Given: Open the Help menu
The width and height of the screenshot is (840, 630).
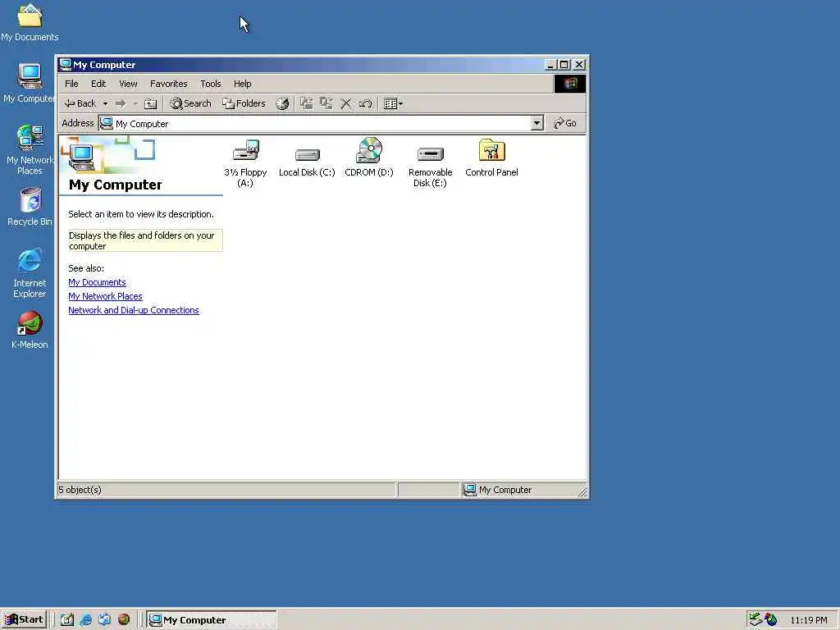Looking at the screenshot, I should click(x=242, y=84).
